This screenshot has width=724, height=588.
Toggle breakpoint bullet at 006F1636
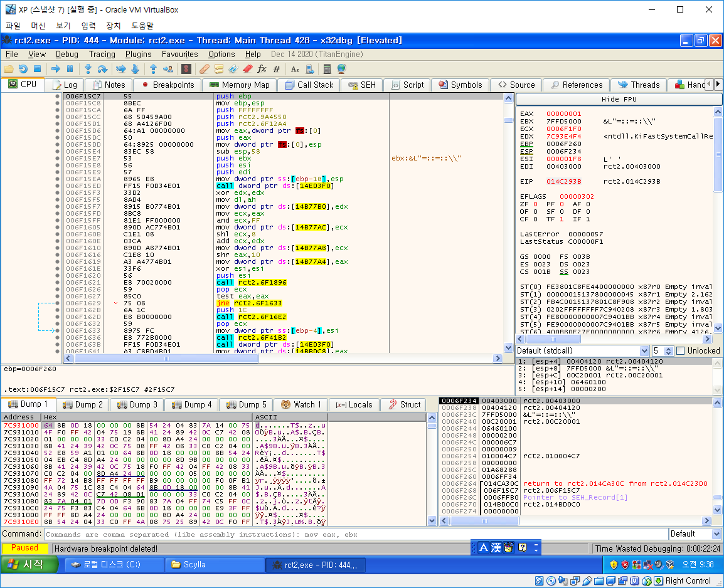click(x=57, y=338)
